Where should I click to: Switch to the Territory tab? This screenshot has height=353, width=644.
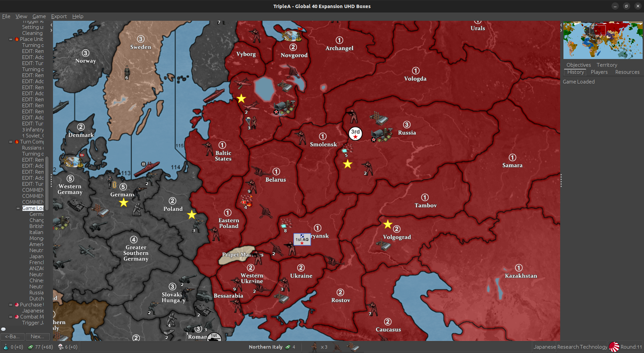coord(606,65)
